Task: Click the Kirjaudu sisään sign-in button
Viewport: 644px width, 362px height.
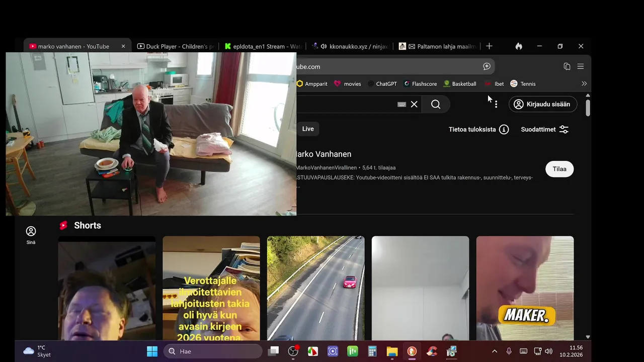Action: point(543,104)
